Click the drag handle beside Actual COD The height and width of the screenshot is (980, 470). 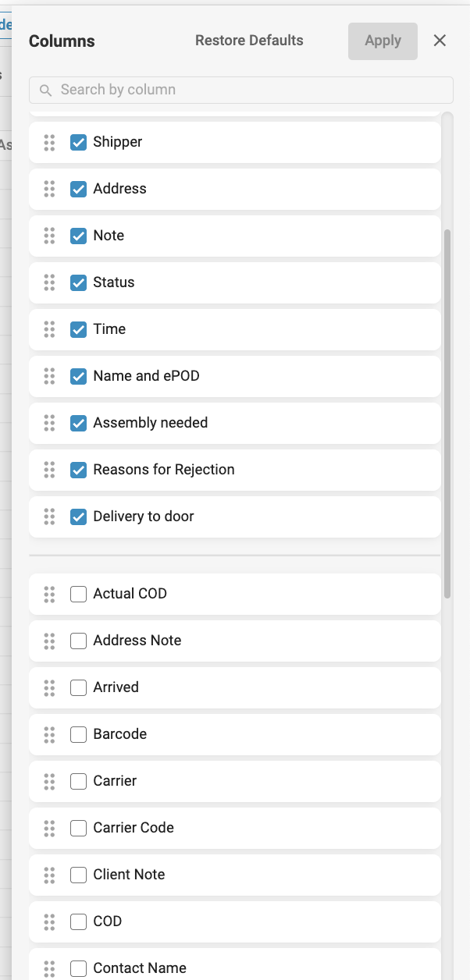pos(49,594)
